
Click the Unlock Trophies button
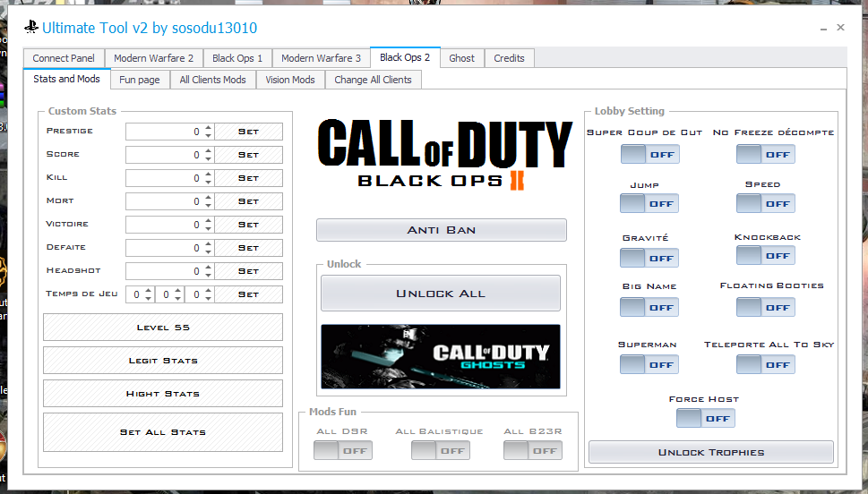point(710,452)
